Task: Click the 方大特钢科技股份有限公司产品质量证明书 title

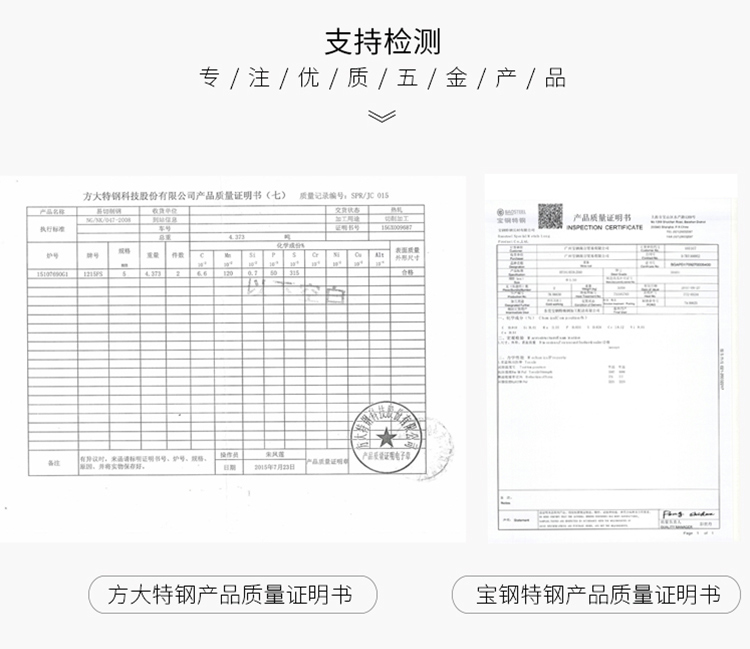Action: click(185, 196)
